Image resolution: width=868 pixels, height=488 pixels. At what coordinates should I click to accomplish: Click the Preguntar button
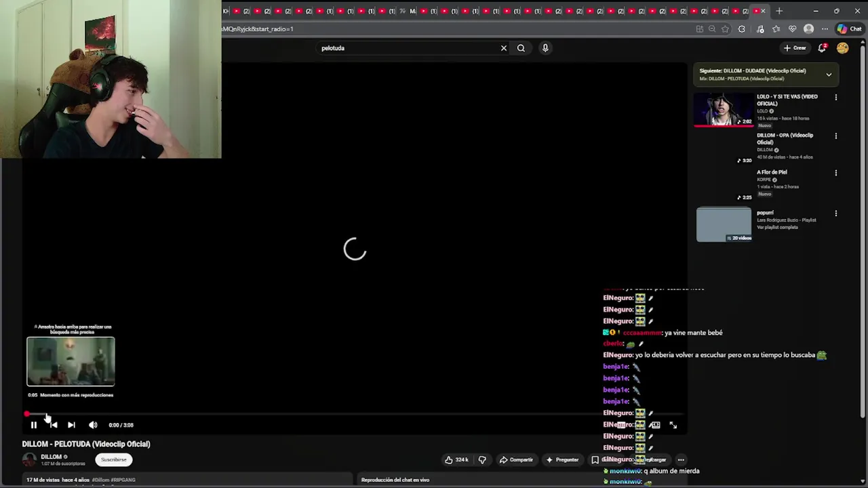pyautogui.click(x=562, y=460)
